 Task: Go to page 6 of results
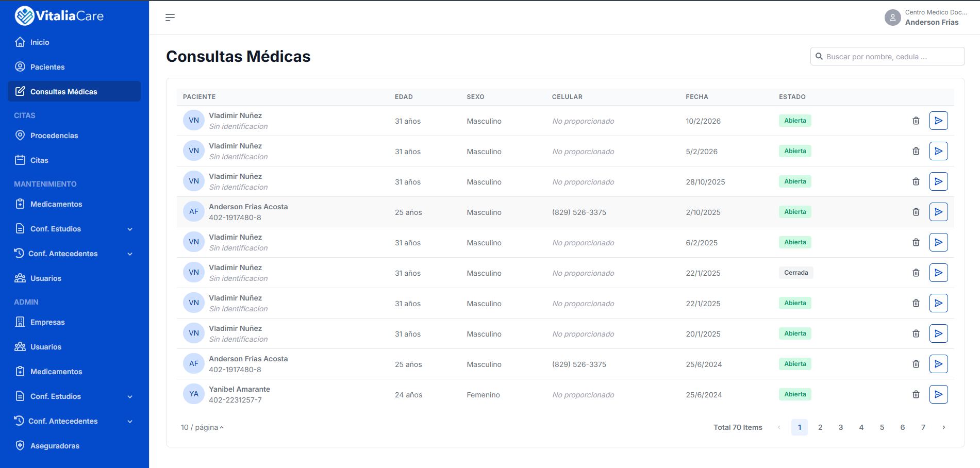pyautogui.click(x=903, y=427)
